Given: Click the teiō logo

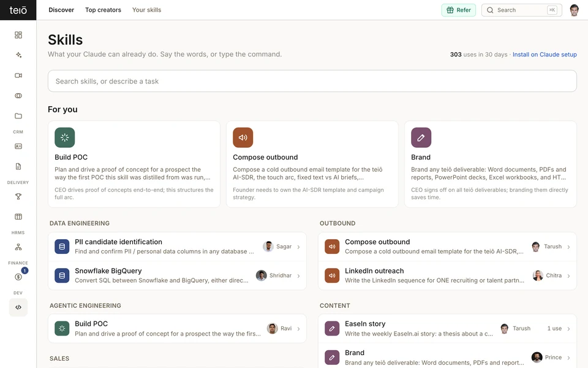Looking at the screenshot, I should click(18, 10).
